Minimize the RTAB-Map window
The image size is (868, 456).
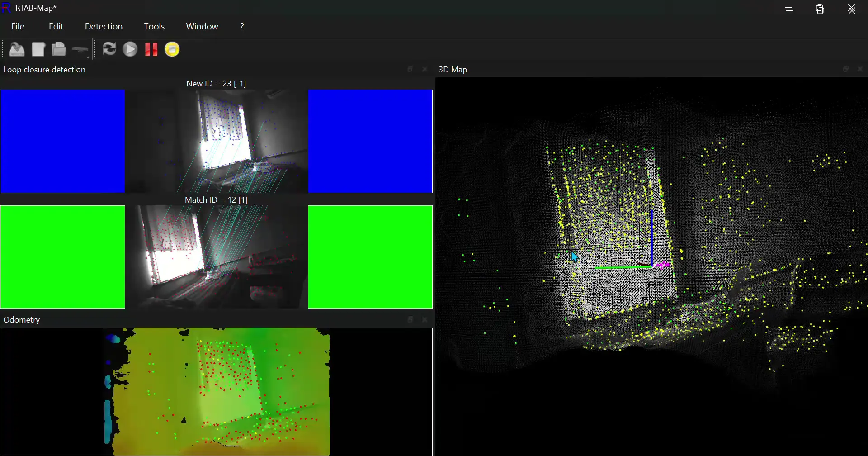point(789,9)
